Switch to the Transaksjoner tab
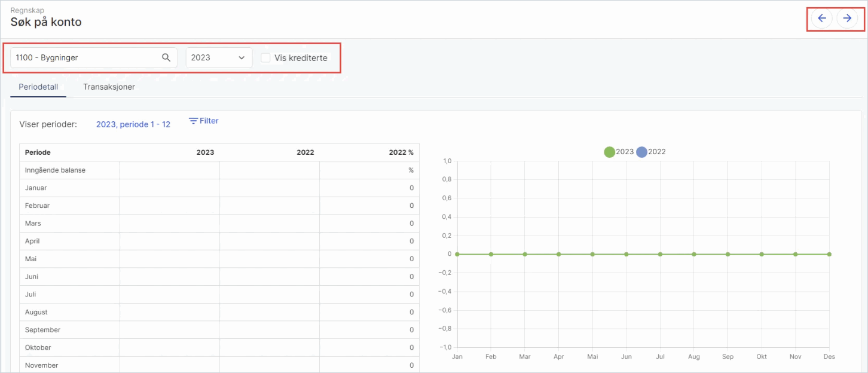Viewport: 868px width, 373px height. point(109,87)
